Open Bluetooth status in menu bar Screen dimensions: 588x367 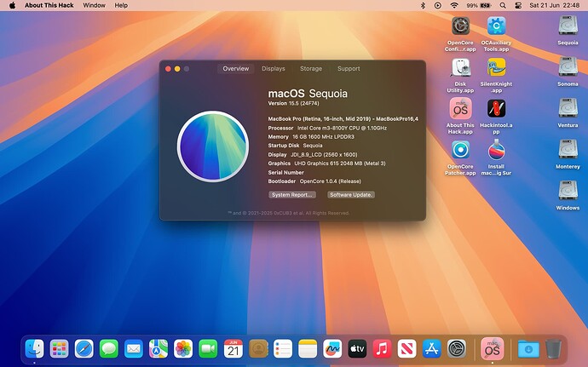click(423, 5)
